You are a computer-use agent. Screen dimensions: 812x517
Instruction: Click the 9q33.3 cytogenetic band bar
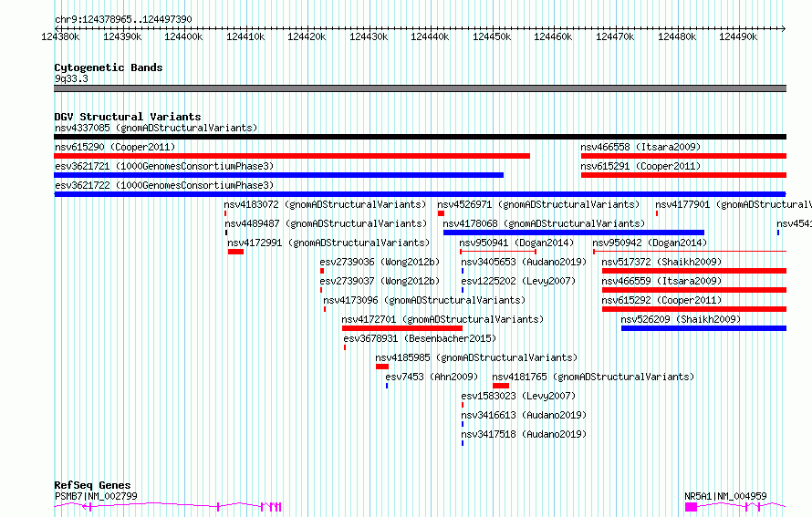click(x=420, y=88)
